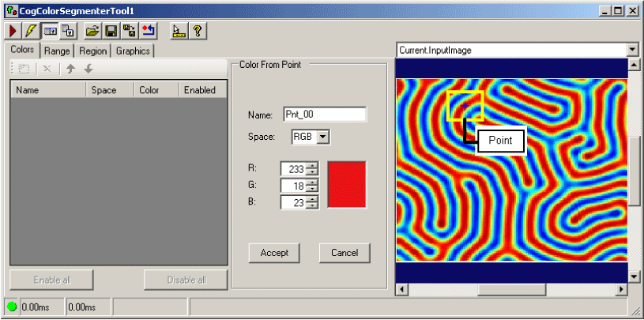Image resolution: width=644 pixels, height=320 pixels.
Task: Click the B value field showing 23
Action: click(x=294, y=202)
